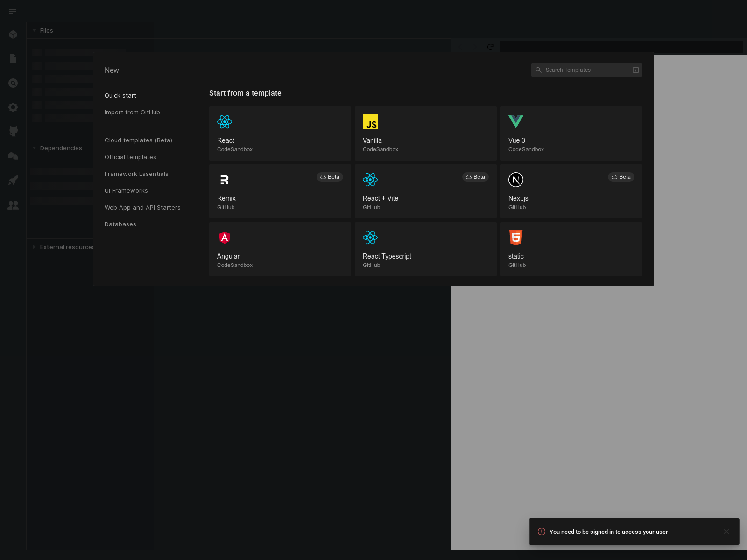
Task: Open Cloud templates (Beta) category
Action: click(138, 140)
